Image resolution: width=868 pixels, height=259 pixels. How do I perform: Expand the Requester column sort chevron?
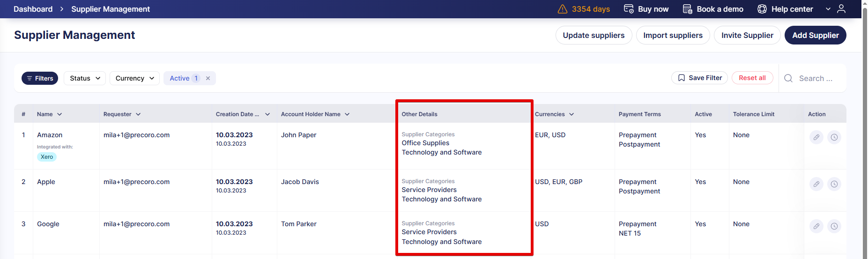(x=138, y=114)
